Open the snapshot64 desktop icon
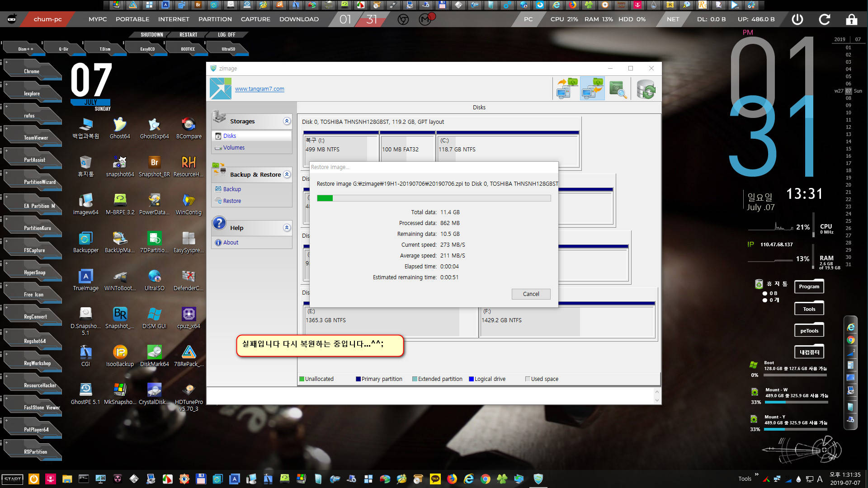 [x=120, y=166]
